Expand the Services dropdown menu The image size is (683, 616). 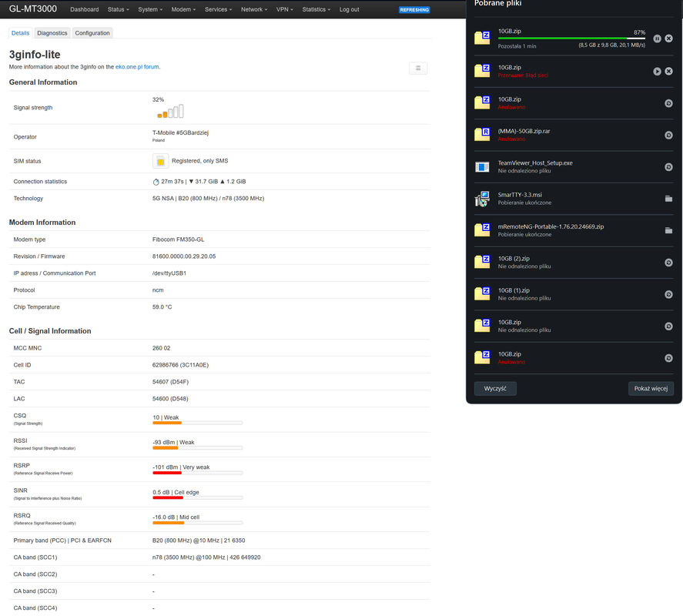218,9
